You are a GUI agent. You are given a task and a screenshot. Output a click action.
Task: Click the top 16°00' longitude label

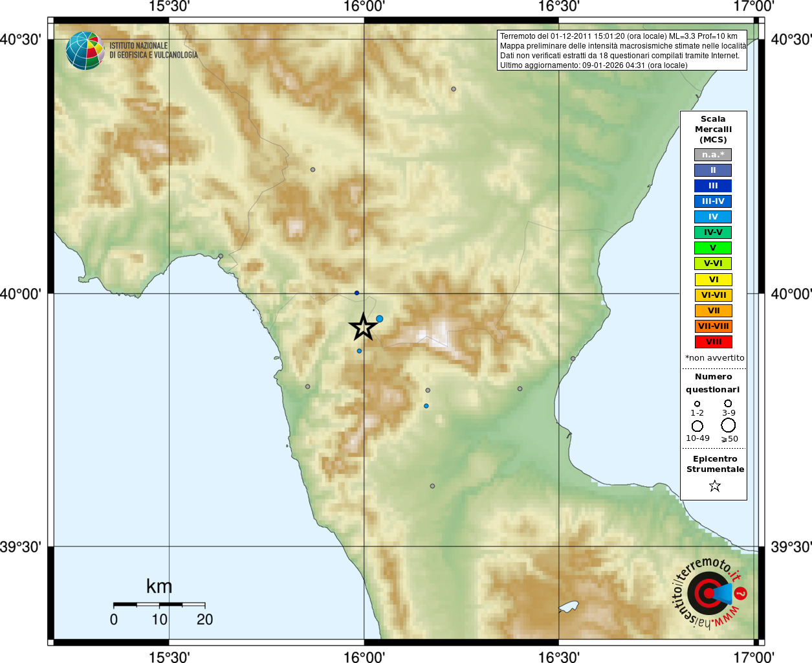pos(364,6)
